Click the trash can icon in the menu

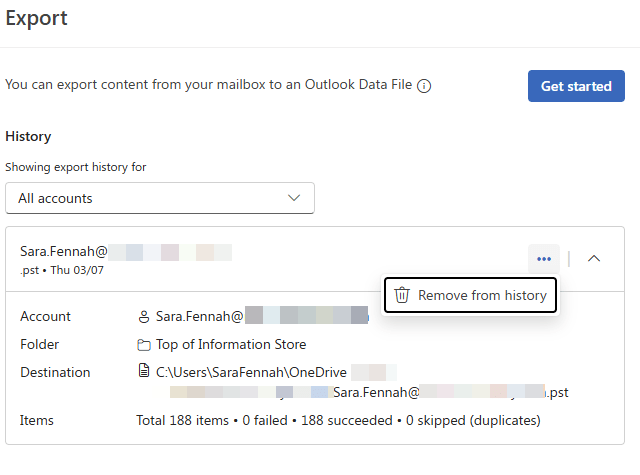[x=402, y=295]
